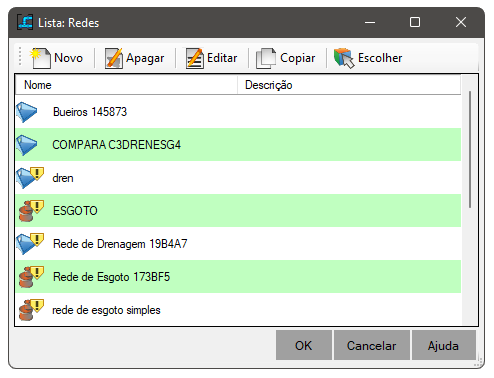Click the Copiar toolbar label
This screenshot has height=378, width=494.
[298, 58]
